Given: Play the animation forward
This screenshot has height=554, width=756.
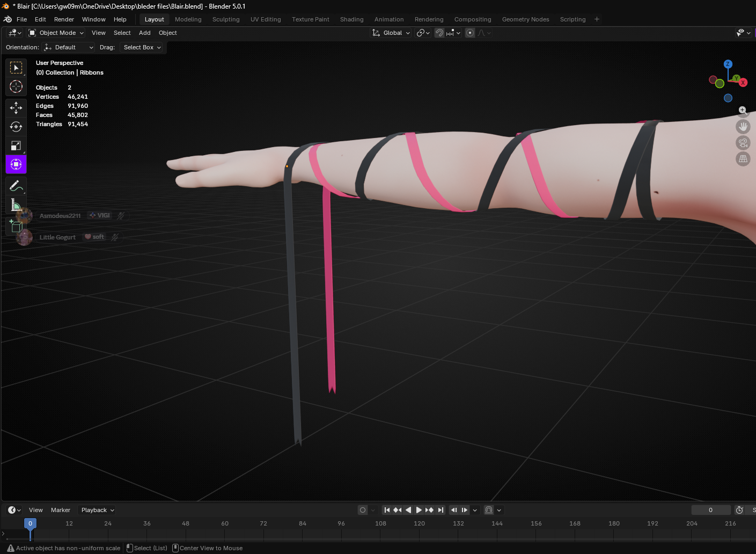Looking at the screenshot, I should coord(419,510).
